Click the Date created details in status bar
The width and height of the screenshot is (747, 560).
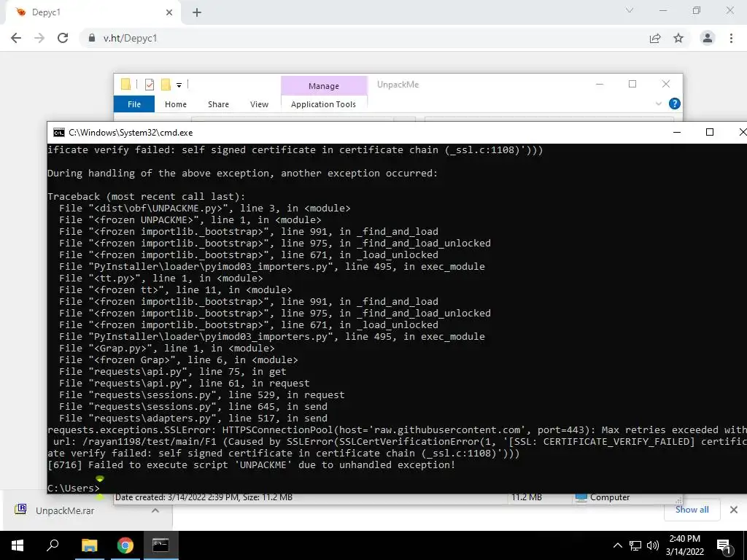[x=204, y=497]
